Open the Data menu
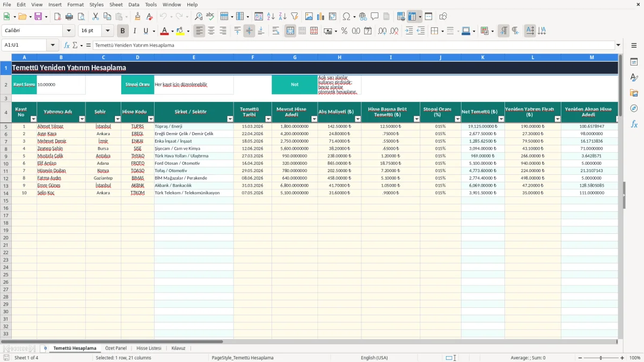The image size is (644, 362). (x=134, y=4)
